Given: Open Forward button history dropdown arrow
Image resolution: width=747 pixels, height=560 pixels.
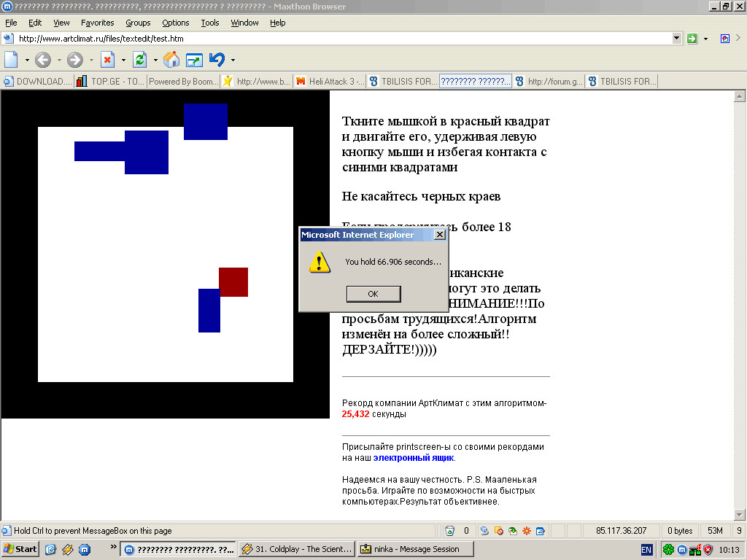Looking at the screenshot, I should coord(91,61).
